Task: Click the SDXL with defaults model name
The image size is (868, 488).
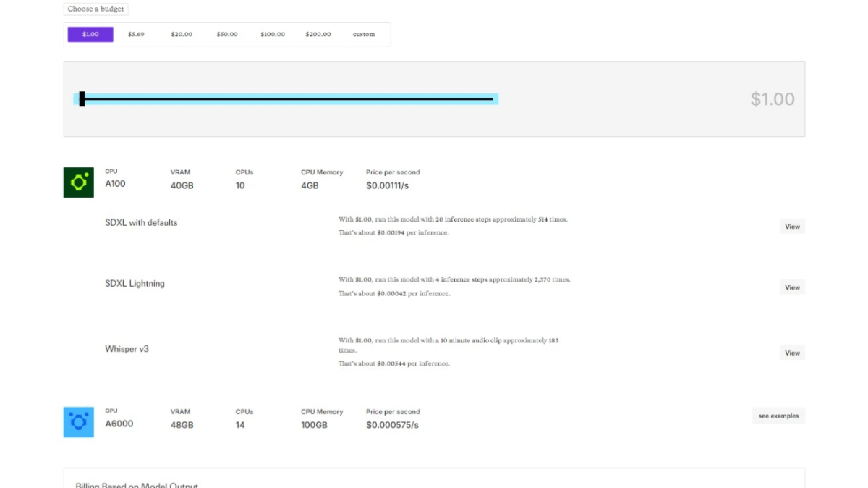Action: [141, 223]
